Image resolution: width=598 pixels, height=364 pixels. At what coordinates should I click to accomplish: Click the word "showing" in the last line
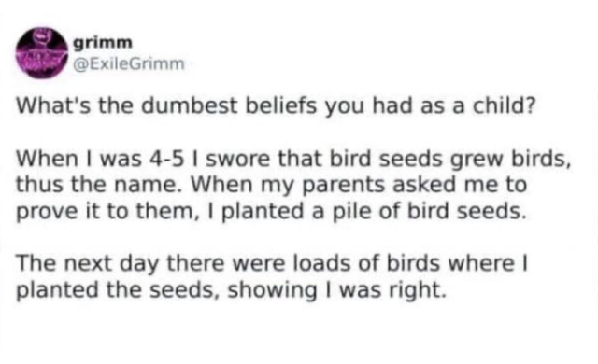[x=272, y=291]
